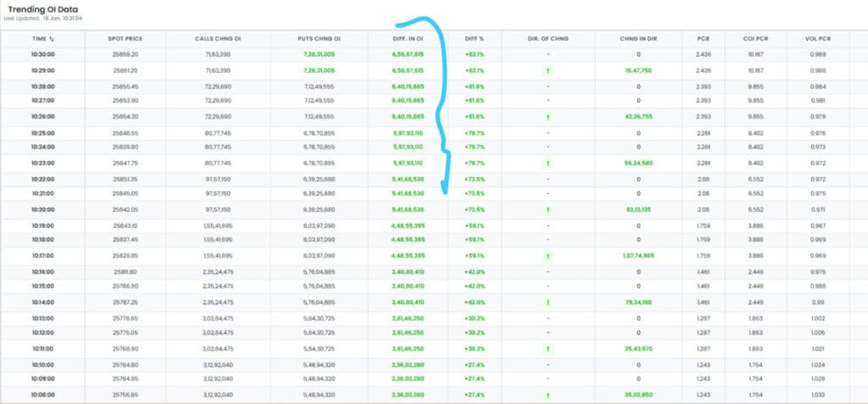Click the up arrow in the 10:23:00 row

coord(548,163)
